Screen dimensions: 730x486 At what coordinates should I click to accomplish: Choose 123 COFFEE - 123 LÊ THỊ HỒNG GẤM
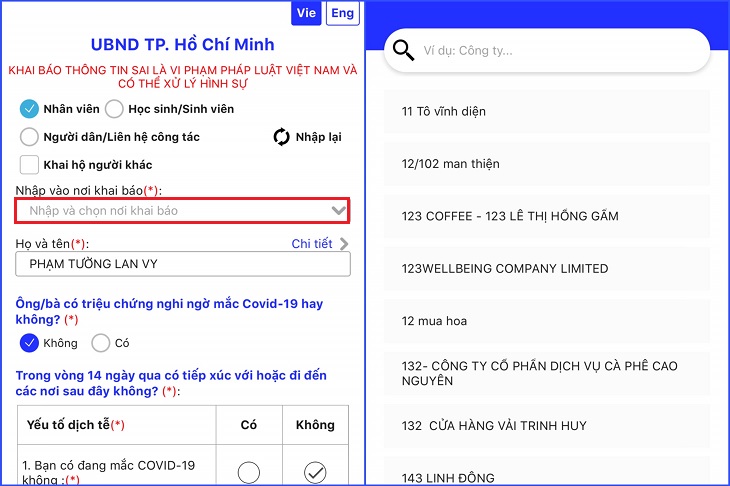(x=547, y=216)
